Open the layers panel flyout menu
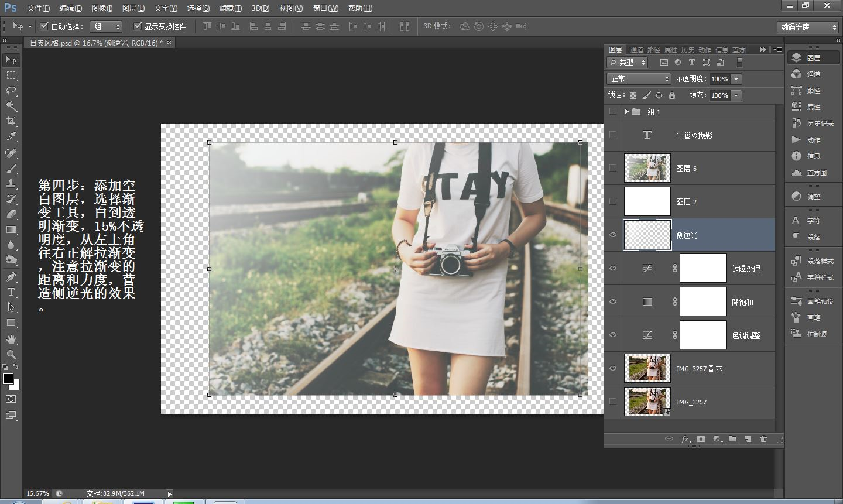This screenshot has width=843, height=504. click(x=777, y=50)
